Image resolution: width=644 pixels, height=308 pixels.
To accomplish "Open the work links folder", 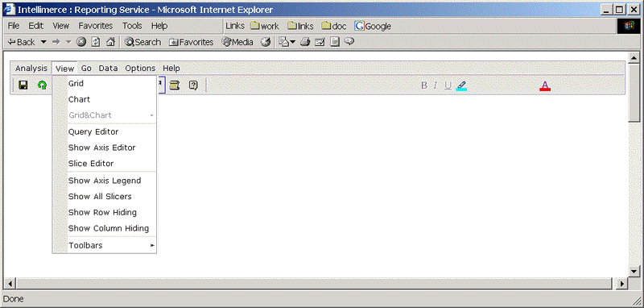I will point(265,26).
